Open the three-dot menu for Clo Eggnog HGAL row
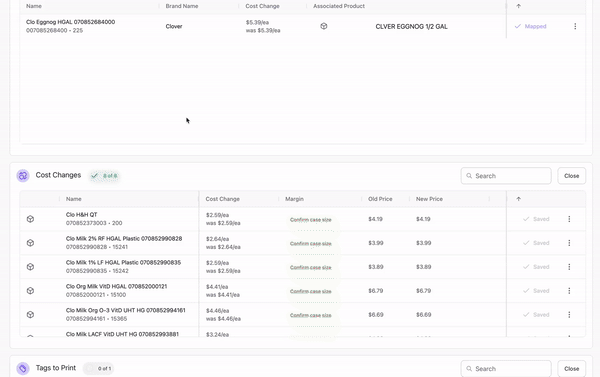 coord(575,26)
